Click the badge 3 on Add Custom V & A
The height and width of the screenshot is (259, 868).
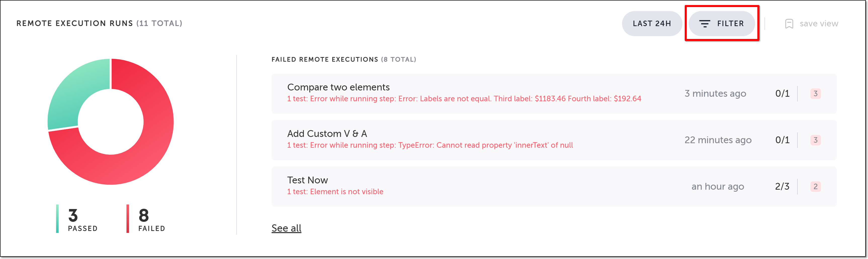coord(815,140)
